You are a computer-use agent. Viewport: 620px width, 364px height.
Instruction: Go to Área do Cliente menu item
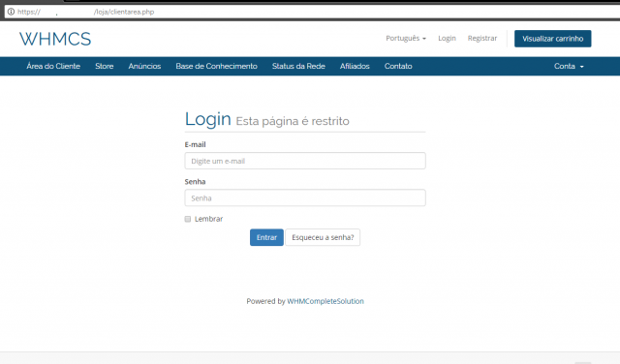pos(53,66)
